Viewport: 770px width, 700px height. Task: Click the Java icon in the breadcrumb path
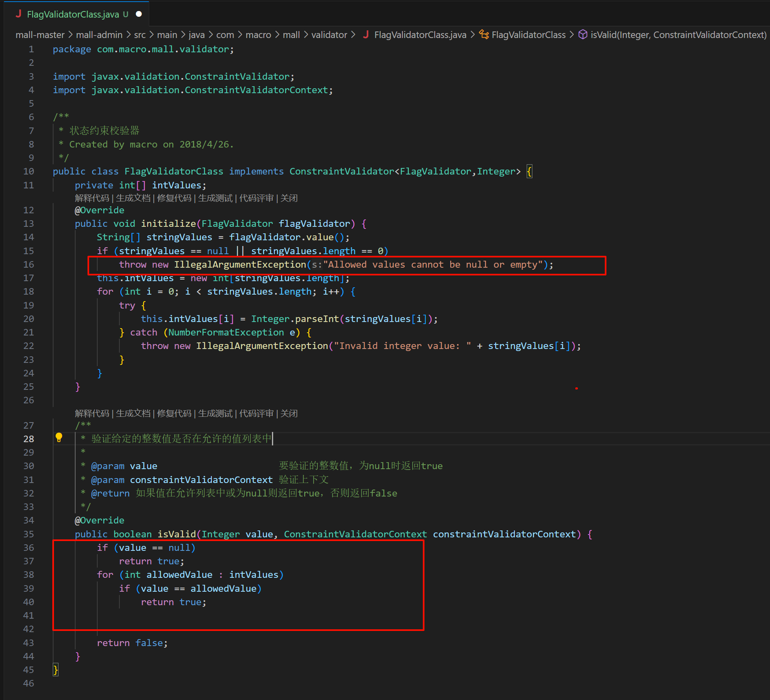366,35
